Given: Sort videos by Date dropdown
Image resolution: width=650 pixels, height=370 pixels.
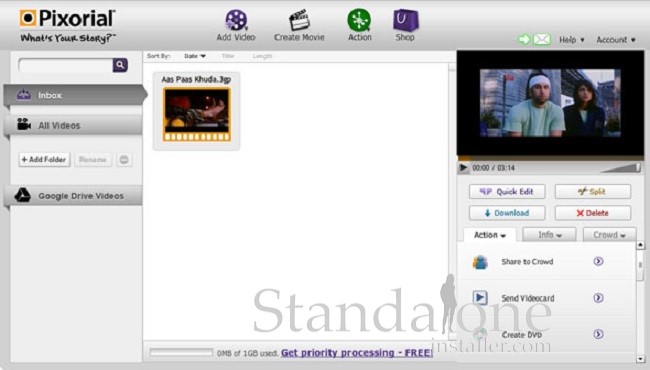Looking at the screenshot, I should pos(195,56).
